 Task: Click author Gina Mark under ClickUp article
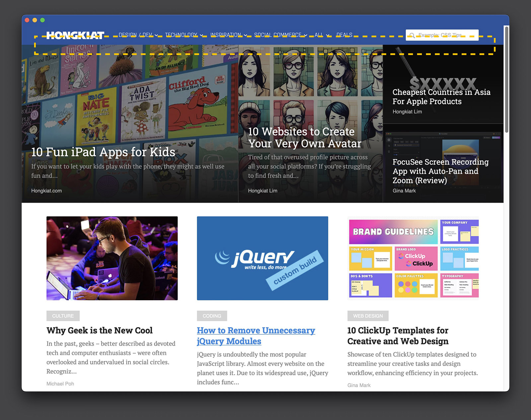(359, 385)
